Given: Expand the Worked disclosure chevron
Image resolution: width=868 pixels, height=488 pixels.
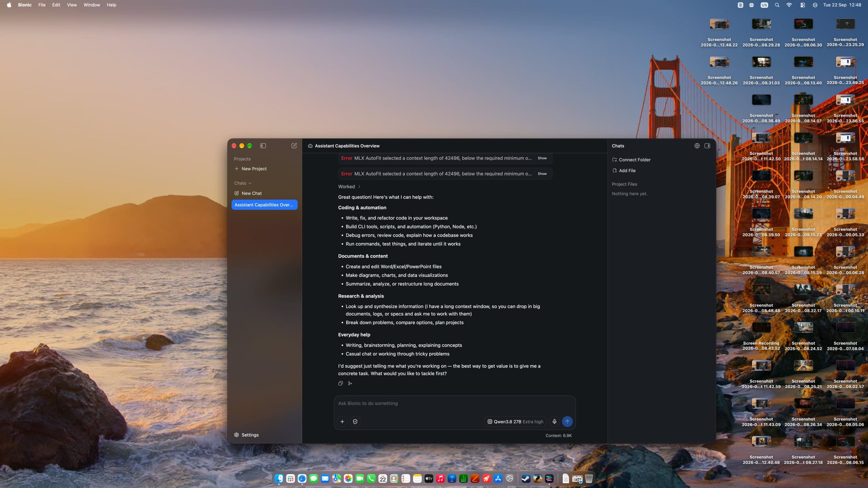Looking at the screenshot, I should coord(359,186).
